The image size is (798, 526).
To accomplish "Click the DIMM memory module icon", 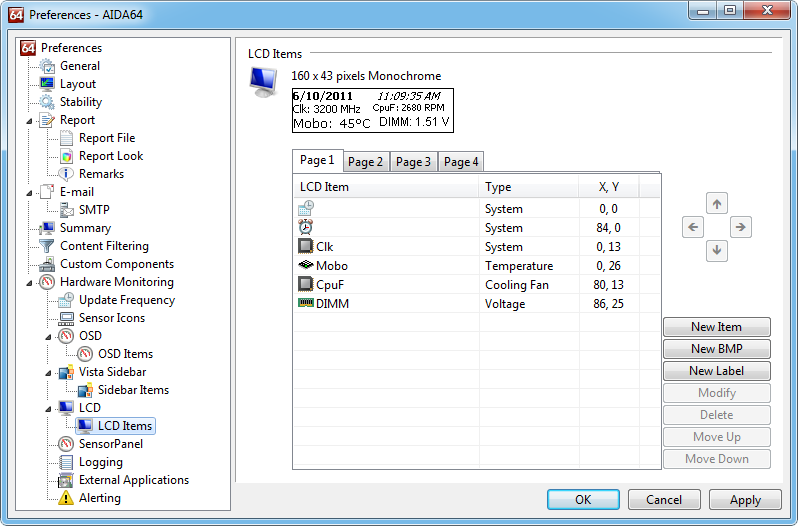I will point(306,303).
